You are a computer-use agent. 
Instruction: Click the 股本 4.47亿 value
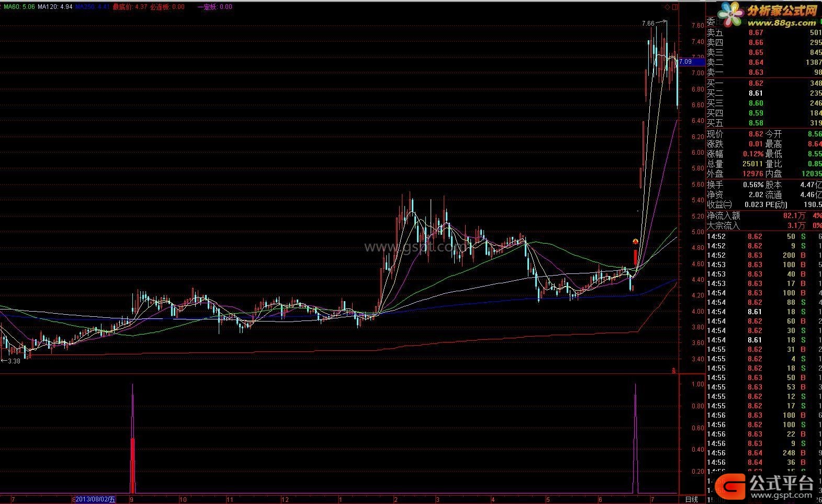pyautogui.click(x=811, y=185)
